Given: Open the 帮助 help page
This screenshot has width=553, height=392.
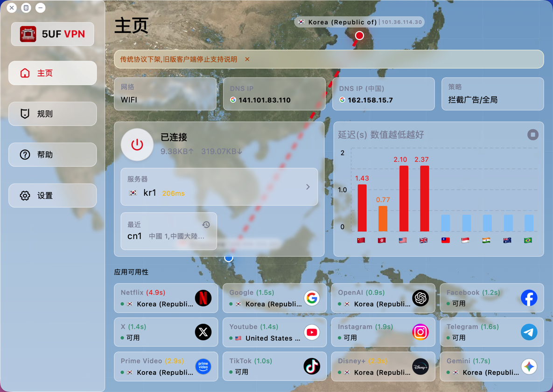Looking at the screenshot, I should pyautogui.click(x=53, y=155).
